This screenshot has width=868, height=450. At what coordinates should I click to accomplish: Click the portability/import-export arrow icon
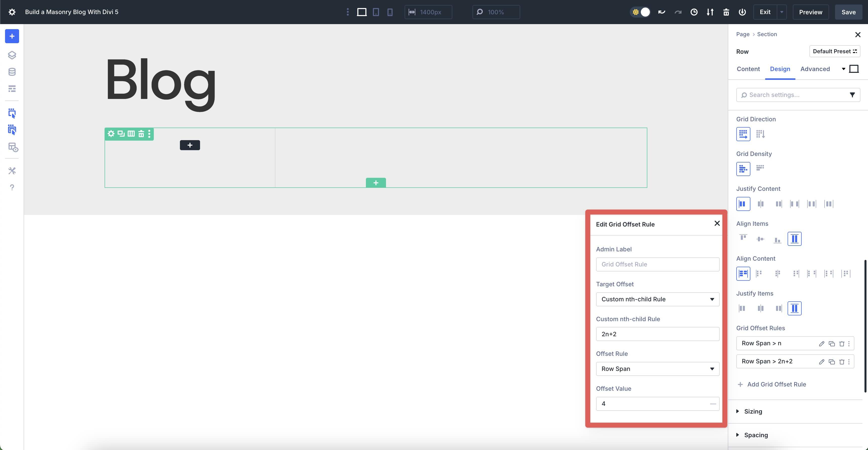[710, 12]
